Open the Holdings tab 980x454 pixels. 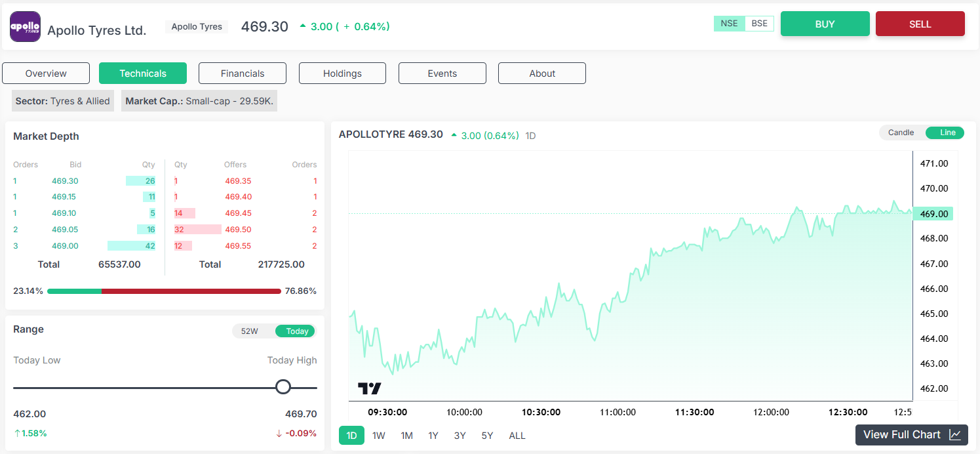[x=342, y=73]
